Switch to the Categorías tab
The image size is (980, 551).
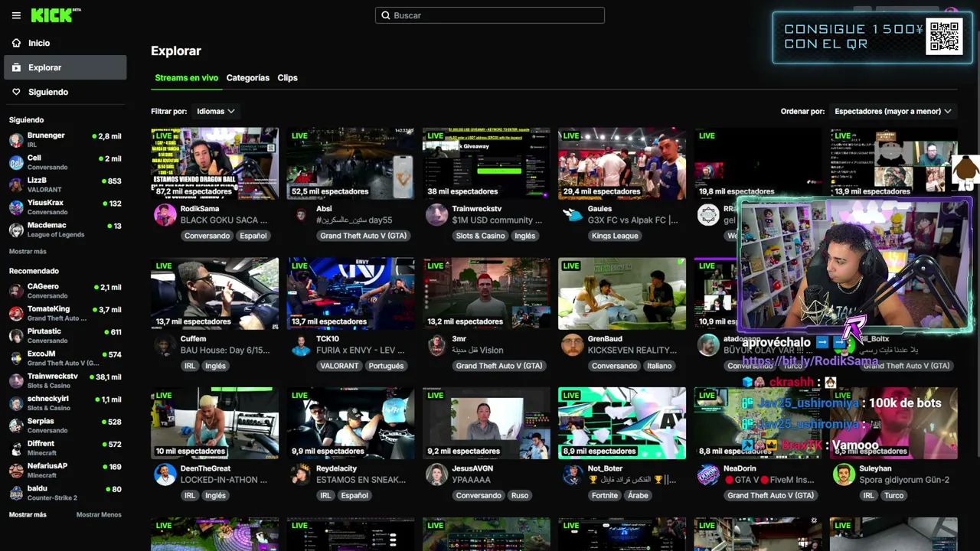coord(248,78)
